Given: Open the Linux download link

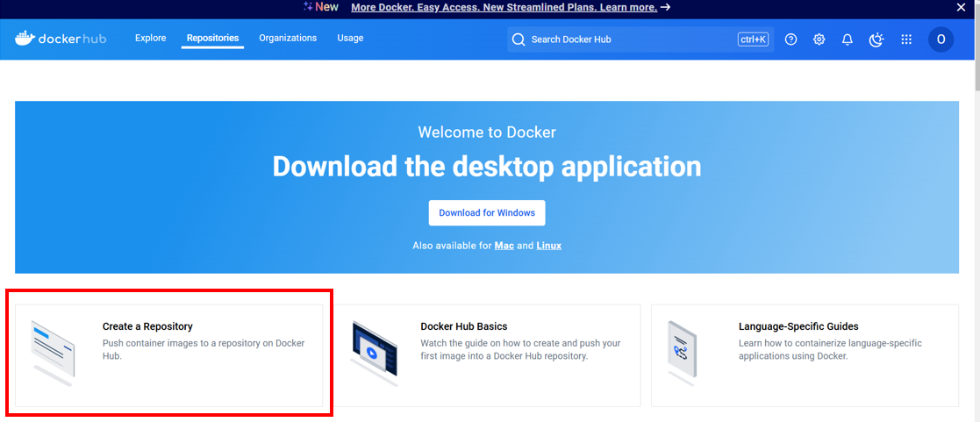Looking at the screenshot, I should [x=548, y=246].
